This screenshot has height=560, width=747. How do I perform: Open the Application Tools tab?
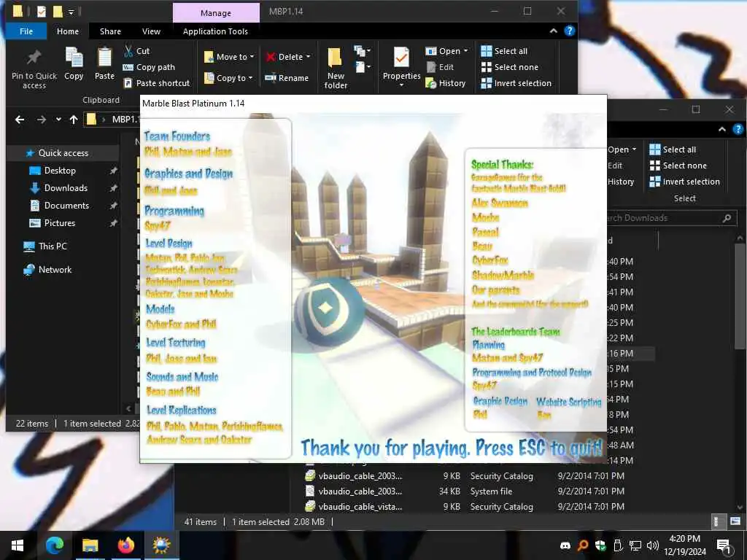(x=215, y=31)
